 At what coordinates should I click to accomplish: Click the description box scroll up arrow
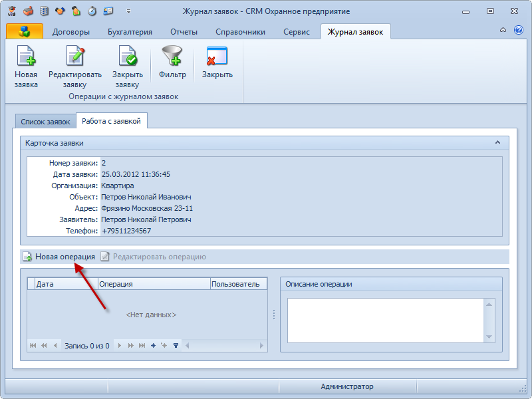click(489, 305)
